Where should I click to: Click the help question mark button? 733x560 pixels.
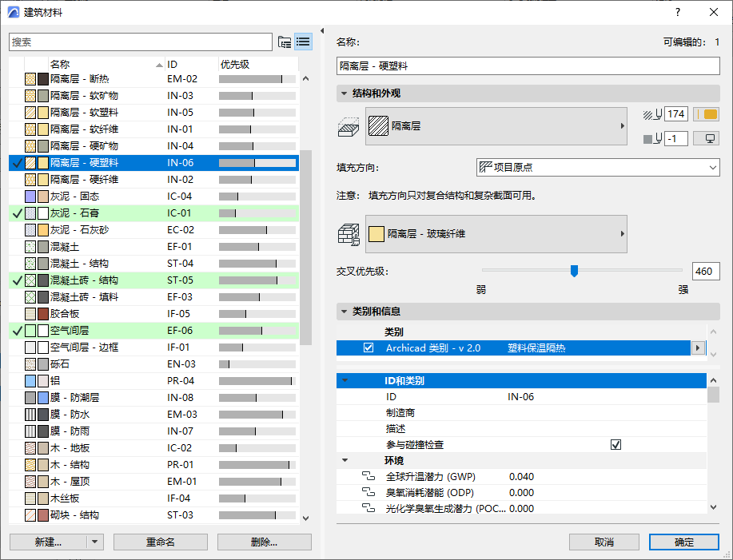(x=678, y=12)
